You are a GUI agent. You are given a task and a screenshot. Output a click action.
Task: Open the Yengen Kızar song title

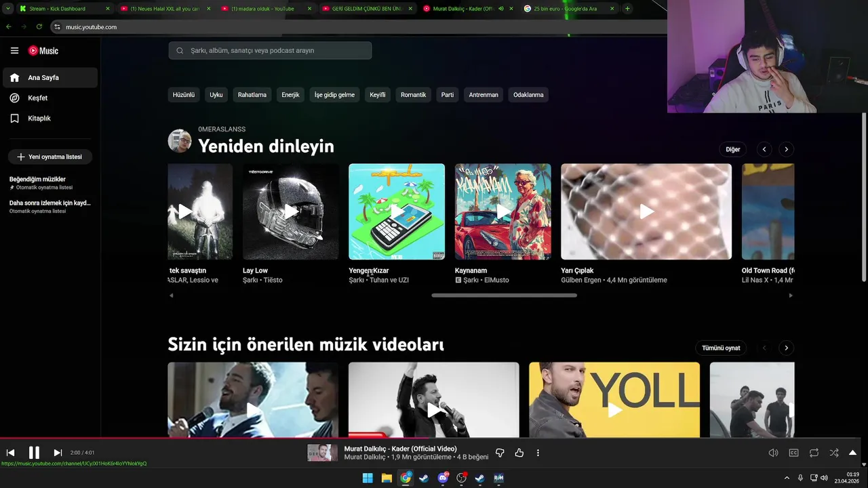tap(369, 270)
